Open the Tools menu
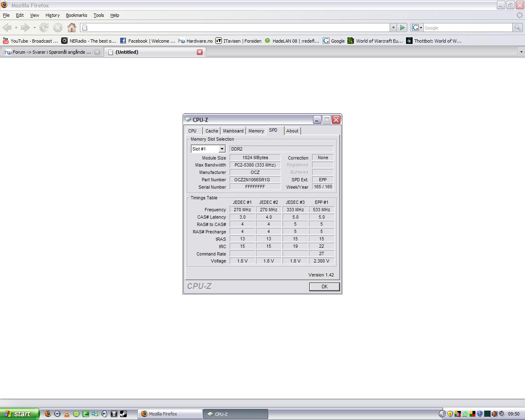This screenshot has height=420, width=525. coord(99,15)
